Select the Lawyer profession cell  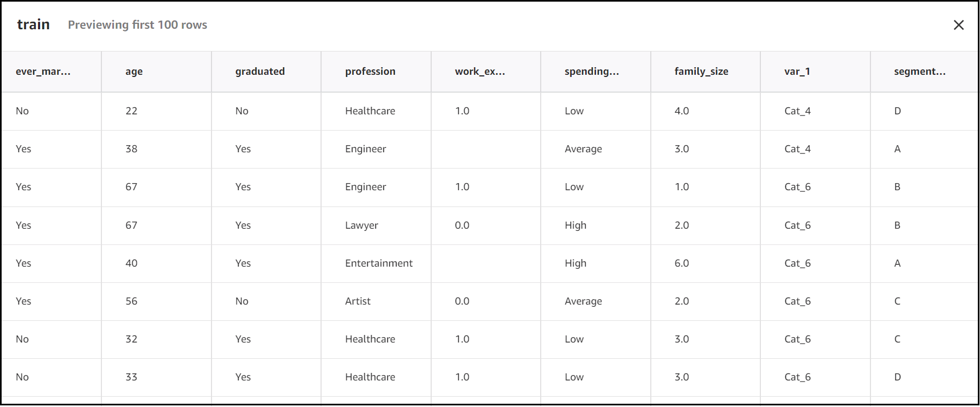point(361,225)
